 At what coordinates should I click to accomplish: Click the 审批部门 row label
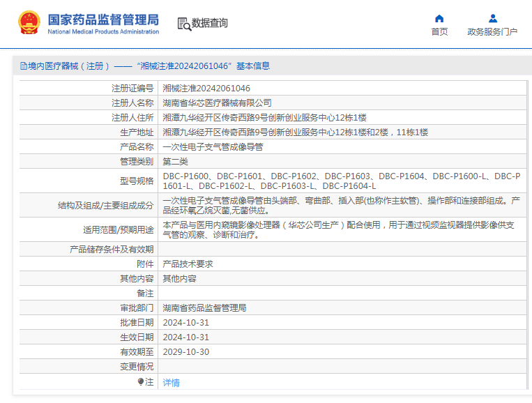click(x=137, y=308)
